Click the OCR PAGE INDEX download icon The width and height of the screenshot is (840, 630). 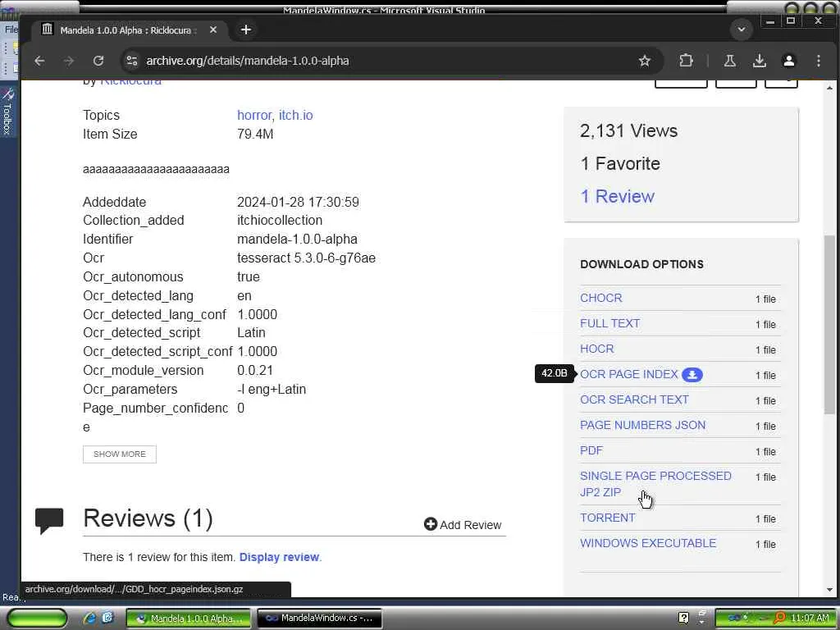pyautogui.click(x=692, y=375)
